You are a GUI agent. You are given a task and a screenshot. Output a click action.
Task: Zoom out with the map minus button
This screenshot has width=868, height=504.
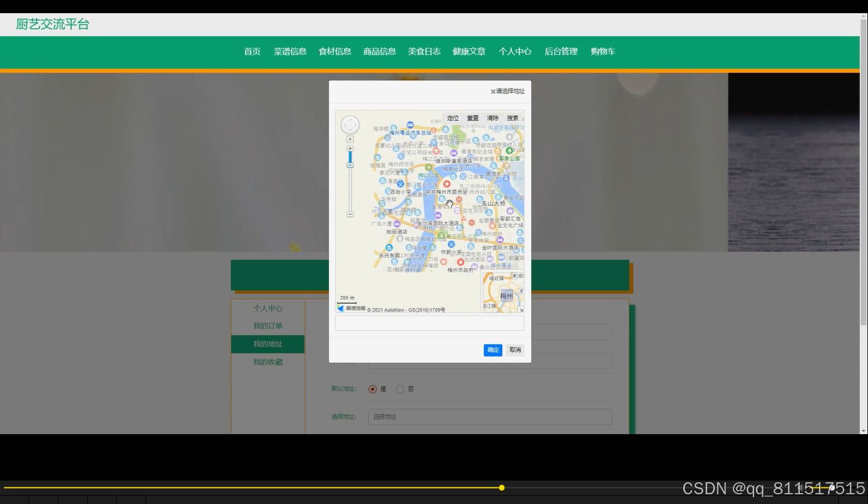350,214
